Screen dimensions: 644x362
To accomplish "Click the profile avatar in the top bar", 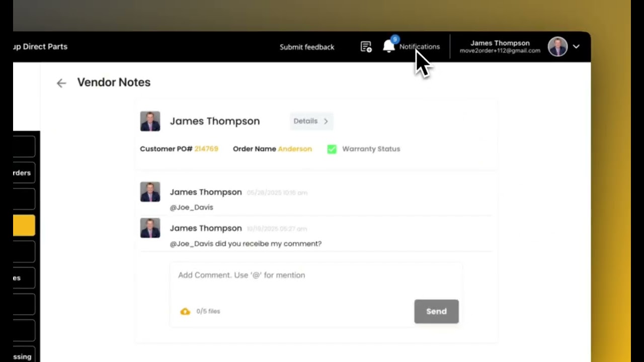I will 557,47.
